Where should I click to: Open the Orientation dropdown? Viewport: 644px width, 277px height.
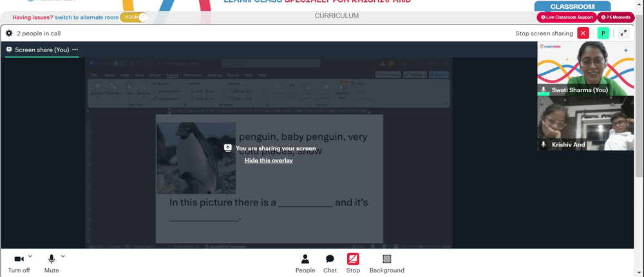click(x=114, y=90)
